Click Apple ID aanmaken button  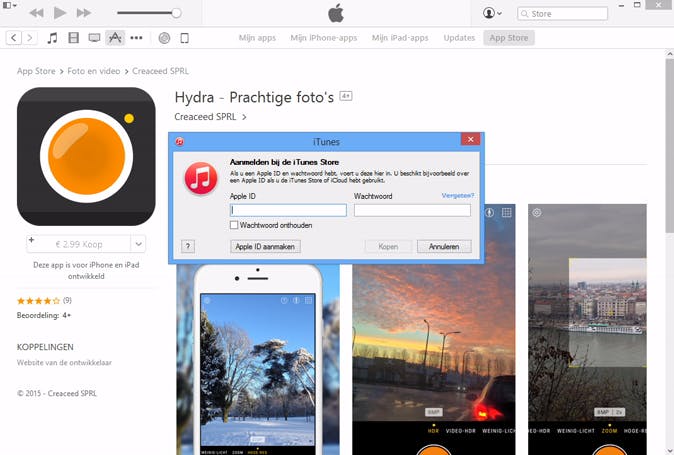265,247
